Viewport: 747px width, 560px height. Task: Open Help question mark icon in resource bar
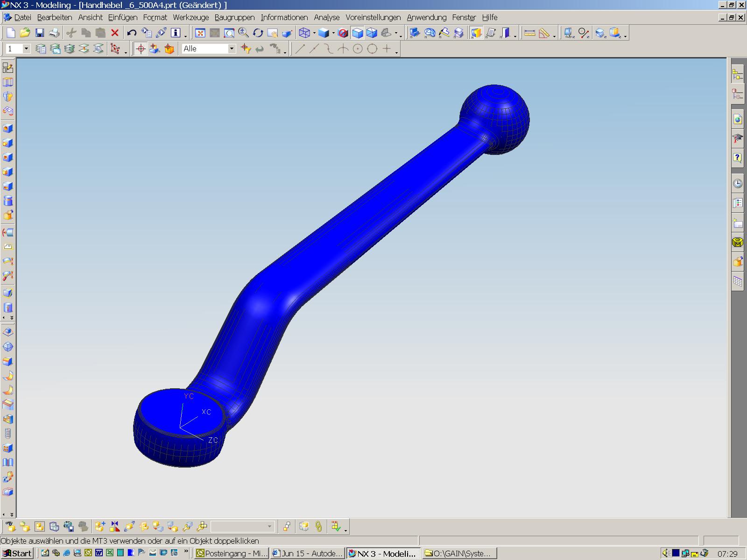[x=737, y=158]
